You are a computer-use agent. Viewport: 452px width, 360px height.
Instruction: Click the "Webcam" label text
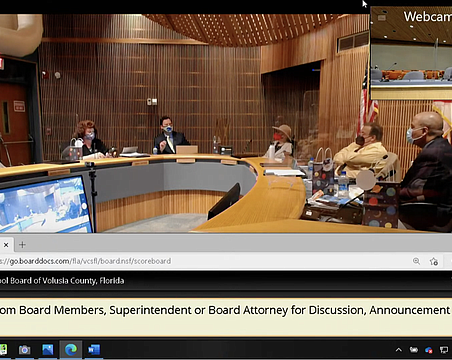click(x=428, y=16)
